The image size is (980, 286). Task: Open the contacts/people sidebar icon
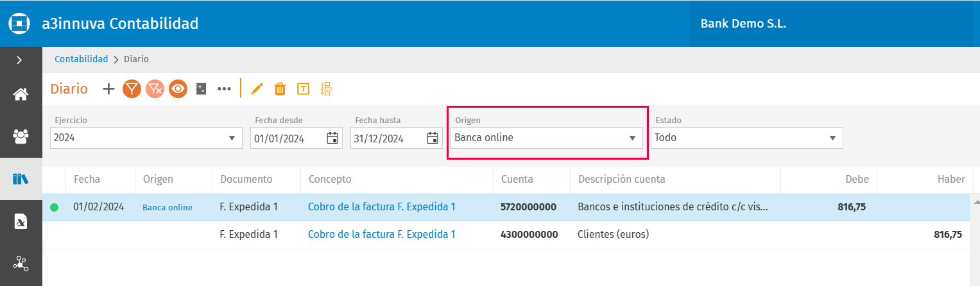(x=21, y=136)
